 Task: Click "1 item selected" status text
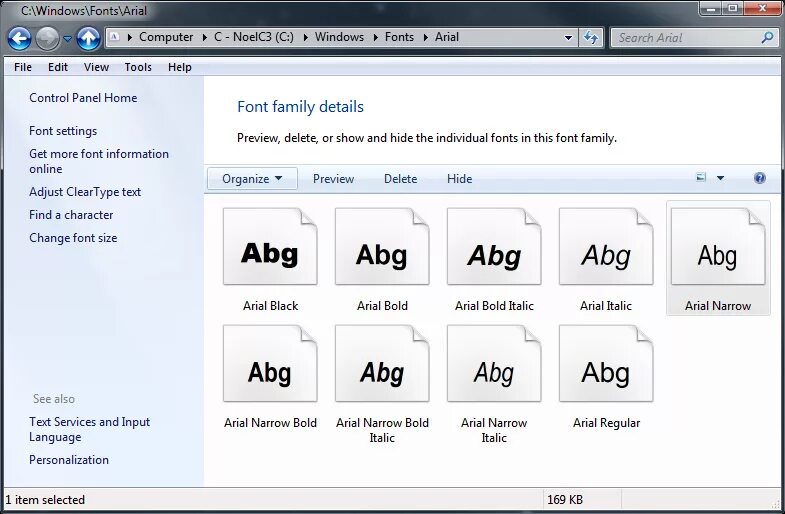coord(45,499)
